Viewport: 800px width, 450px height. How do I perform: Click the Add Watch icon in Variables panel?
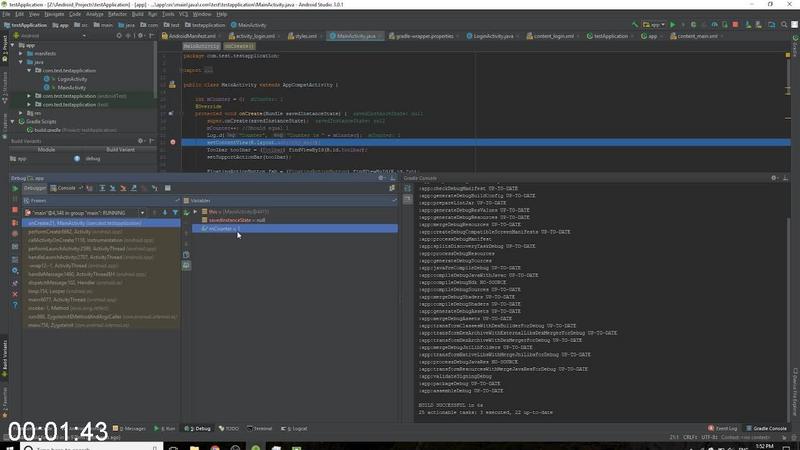pos(186,212)
